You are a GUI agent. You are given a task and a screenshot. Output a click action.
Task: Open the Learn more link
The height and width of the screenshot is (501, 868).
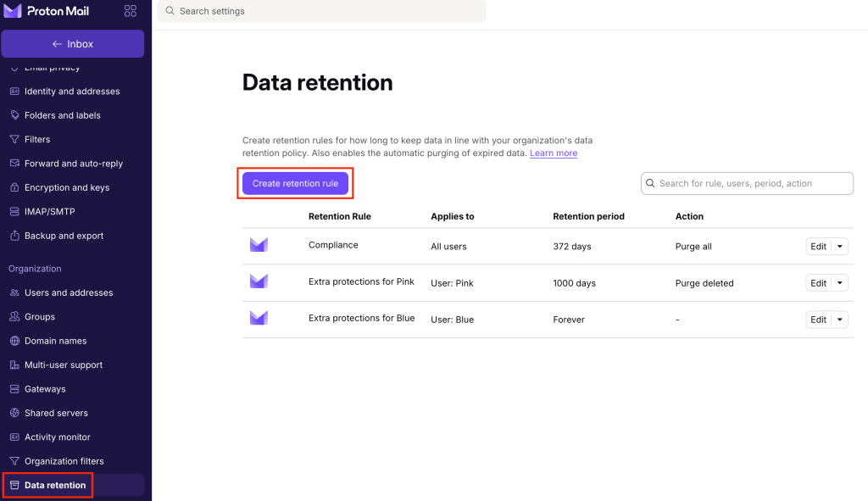click(x=553, y=153)
